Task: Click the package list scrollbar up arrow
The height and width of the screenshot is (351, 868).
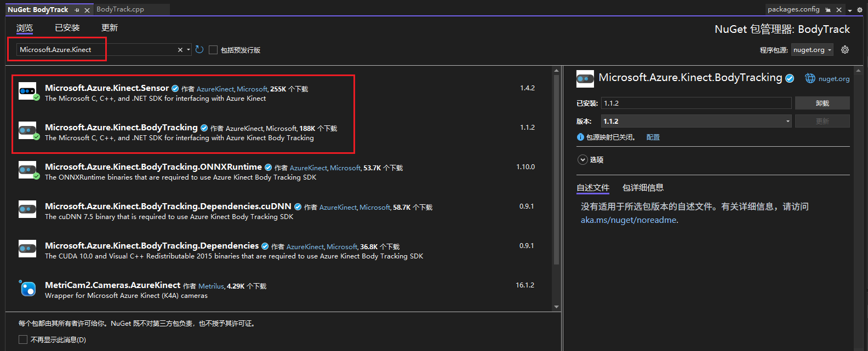Action: point(556,71)
